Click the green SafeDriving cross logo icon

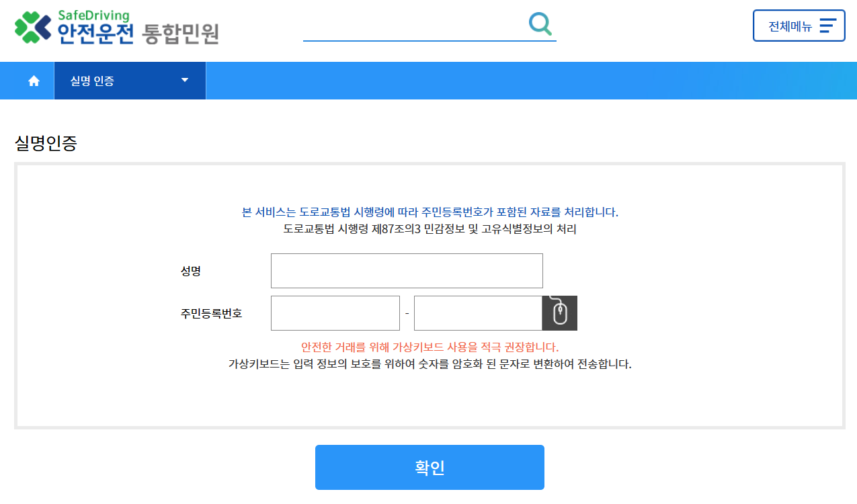(x=29, y=27)
